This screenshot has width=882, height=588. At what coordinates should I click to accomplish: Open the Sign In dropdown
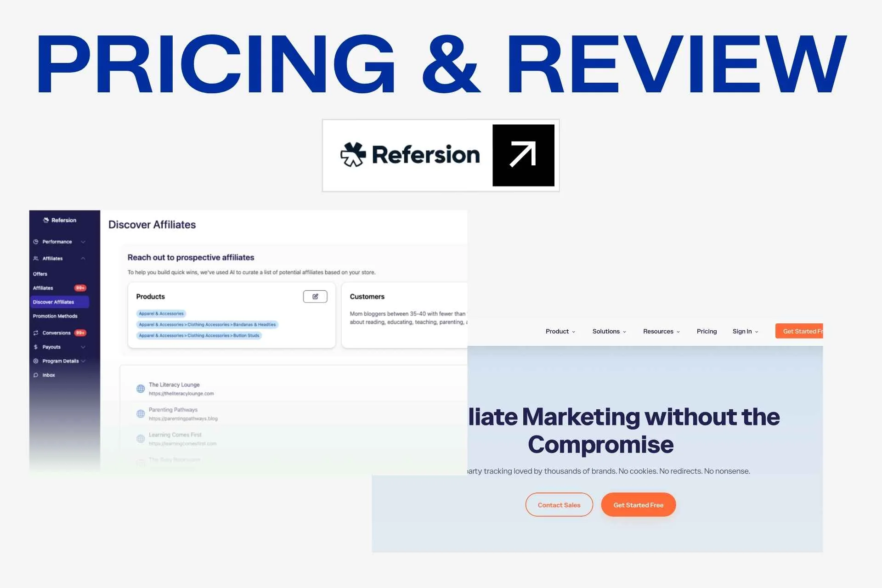745,331
